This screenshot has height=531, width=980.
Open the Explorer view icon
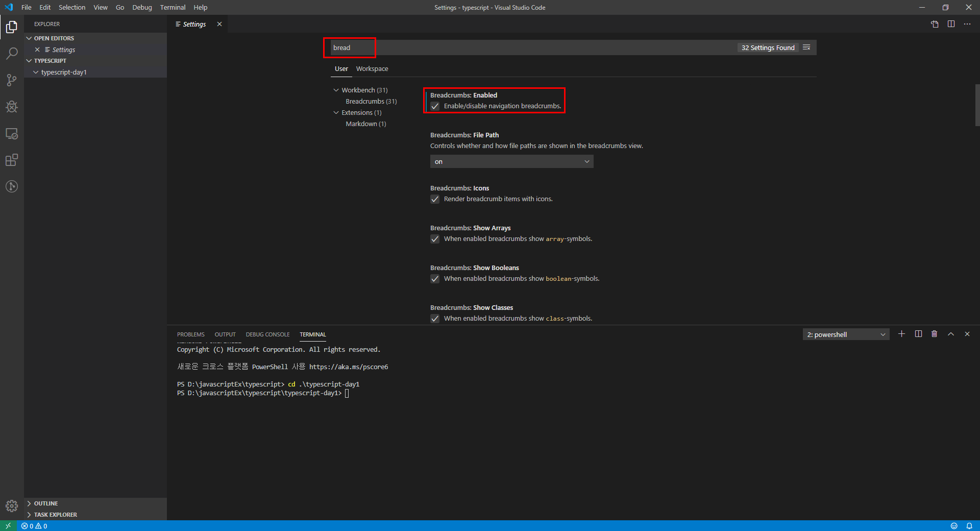(x=12, y=27)
